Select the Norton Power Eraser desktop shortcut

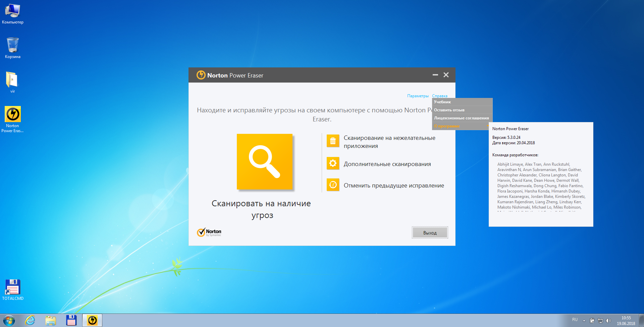pos(12,119)
